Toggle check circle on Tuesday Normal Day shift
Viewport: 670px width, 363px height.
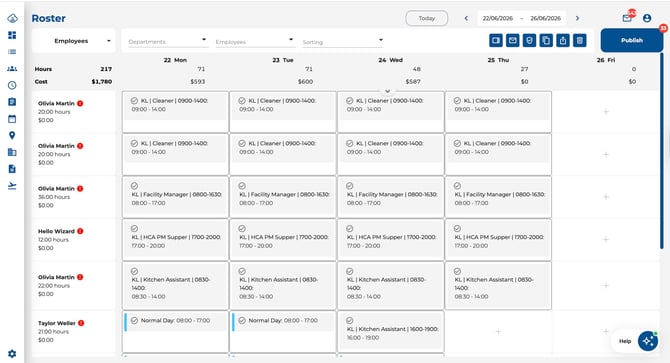point(242,320)
